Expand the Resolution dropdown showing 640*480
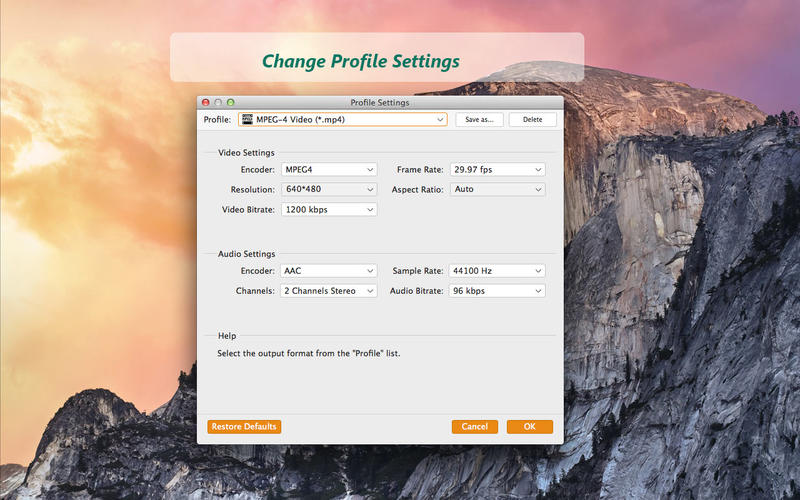 pos(329,189)
